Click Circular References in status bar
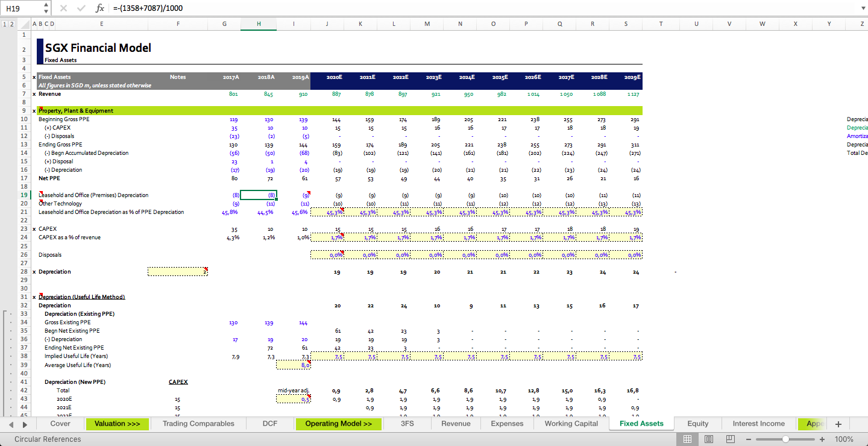This screenshot has height=446, width=868. pos(48,439)
